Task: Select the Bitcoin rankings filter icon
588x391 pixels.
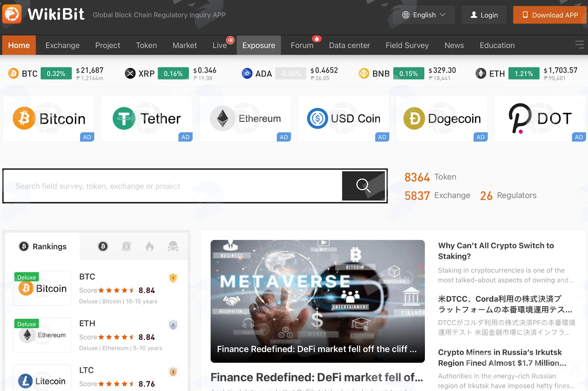Action: pos(103,246)
